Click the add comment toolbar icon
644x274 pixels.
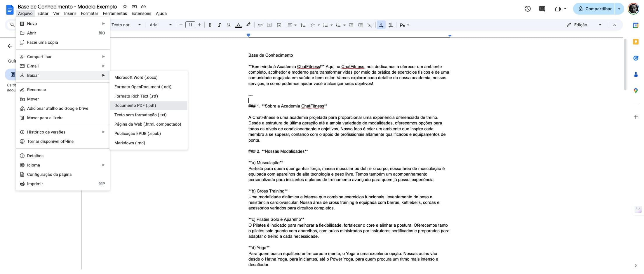coord(269,25)
